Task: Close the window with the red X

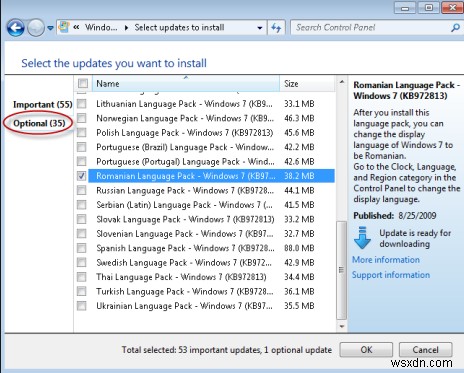Action: point(452,7)
